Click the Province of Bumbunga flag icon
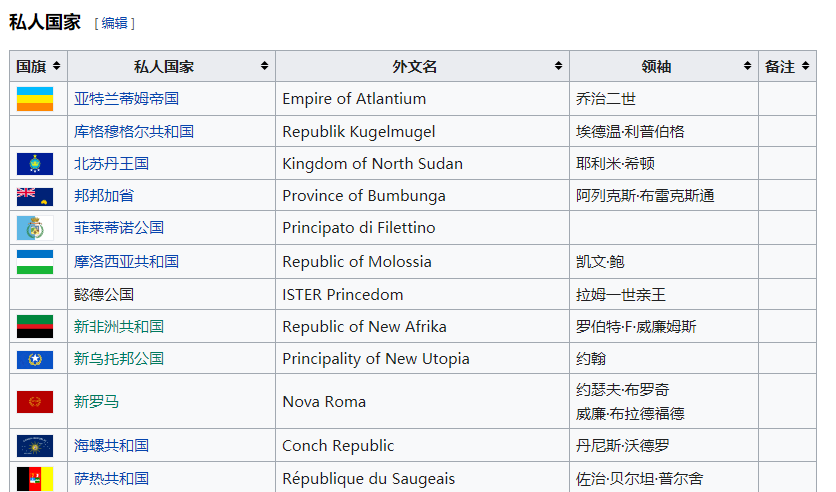Viewport: 836px width, 492px height. (35, 196)
